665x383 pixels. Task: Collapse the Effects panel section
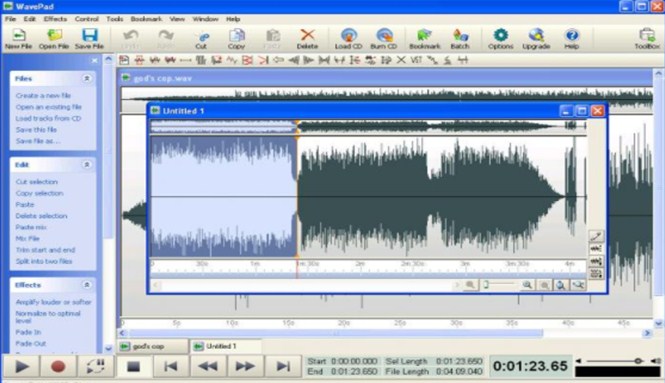(87, 285)
